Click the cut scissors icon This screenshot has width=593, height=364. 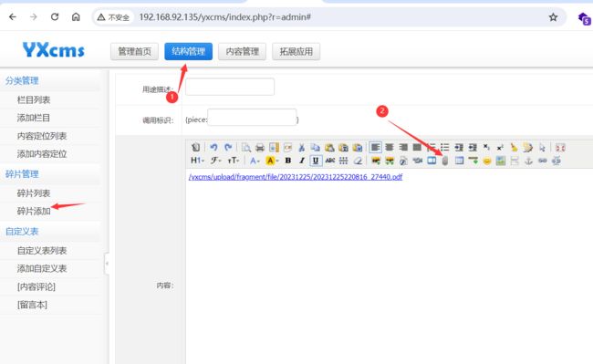coord(301,148)
